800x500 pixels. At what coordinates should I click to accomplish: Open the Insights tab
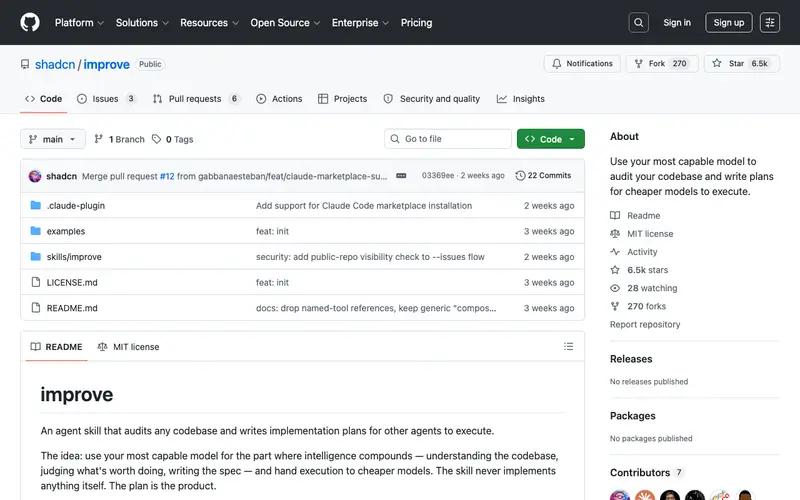(x=521, y=98)
